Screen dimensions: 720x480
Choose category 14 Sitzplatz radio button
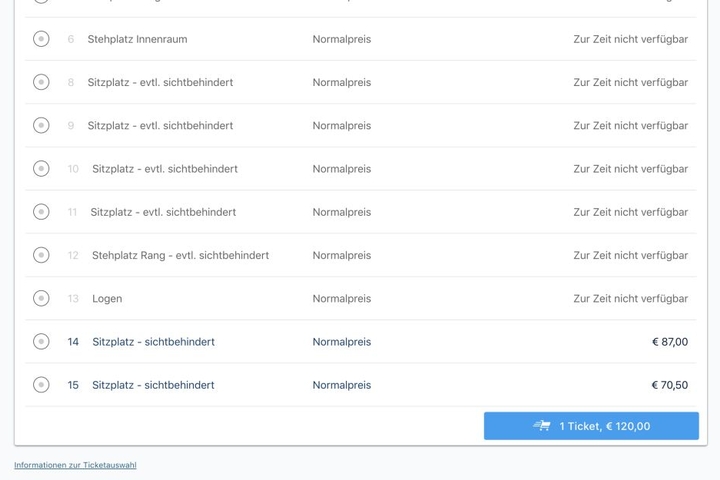[x=41, y=341]
